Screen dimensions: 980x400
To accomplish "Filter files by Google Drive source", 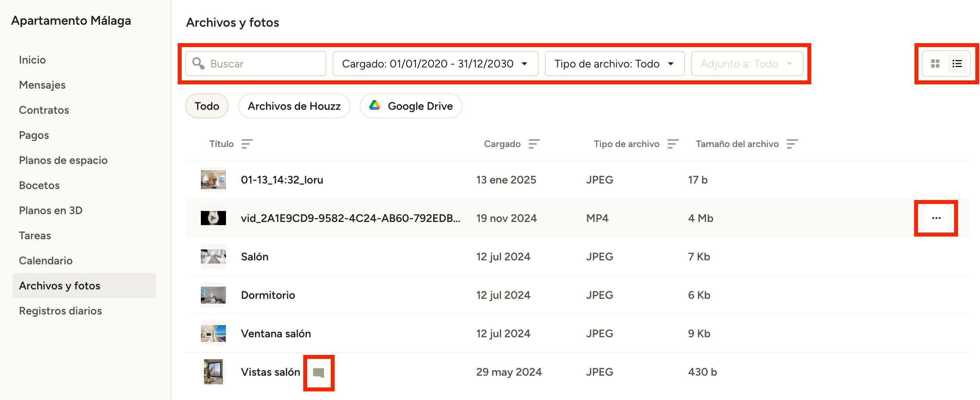I will point(411,106).
